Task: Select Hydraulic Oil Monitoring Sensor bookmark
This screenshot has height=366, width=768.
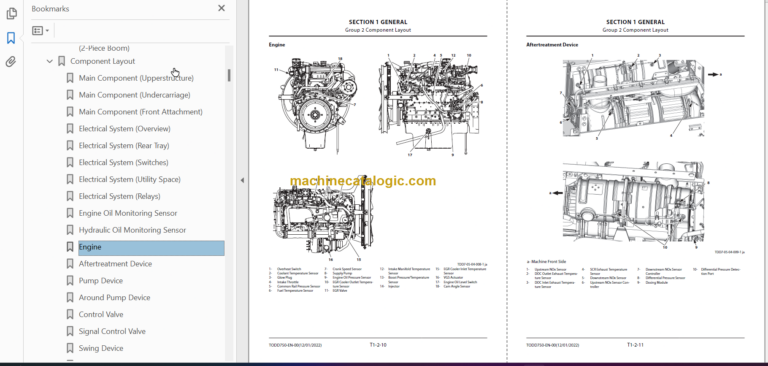Action: pos(132,230)
